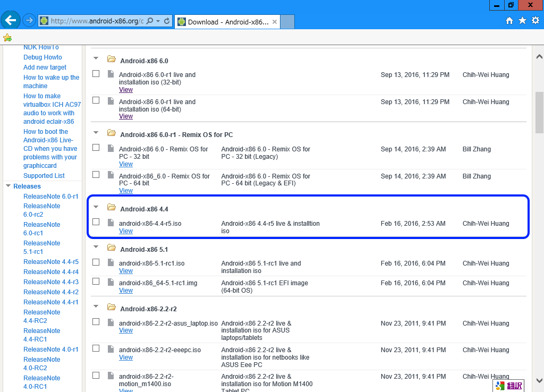
Task: Click file icon for asus_laptop.iso
Action: pyautogui.click(x=110, y=322)
